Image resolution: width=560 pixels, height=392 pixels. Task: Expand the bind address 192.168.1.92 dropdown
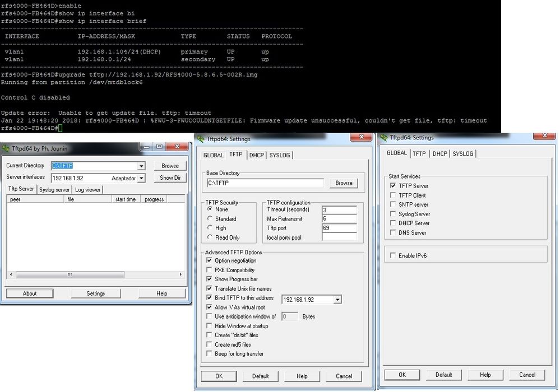pos(337,300)
